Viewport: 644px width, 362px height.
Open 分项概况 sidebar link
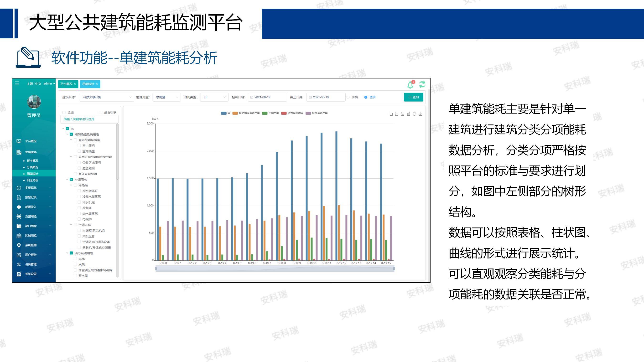32,167
